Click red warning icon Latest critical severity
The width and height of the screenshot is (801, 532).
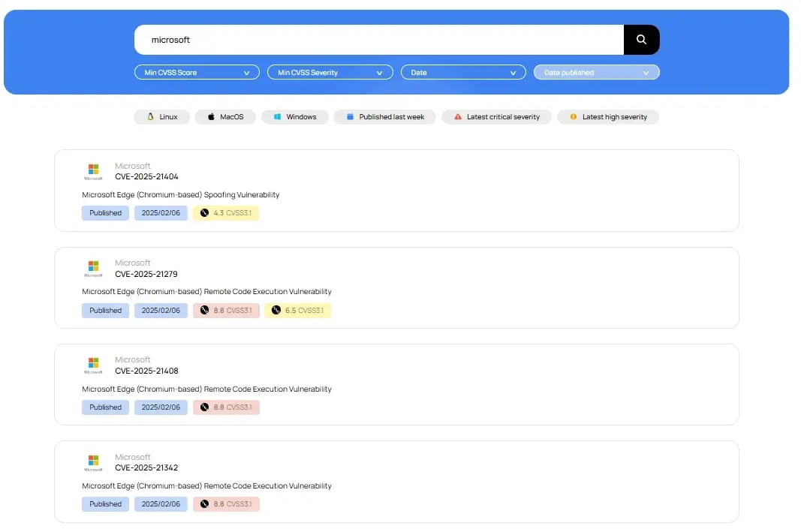[x=458, y=117]
